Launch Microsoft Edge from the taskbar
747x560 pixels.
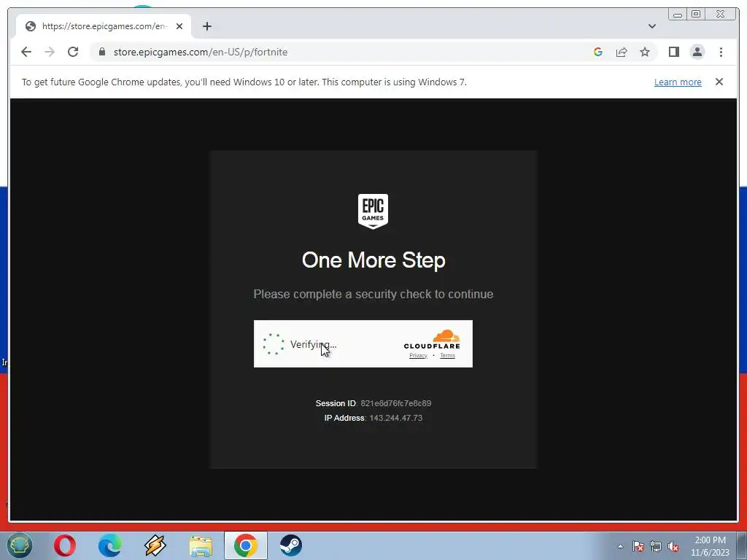coord(109,545)
